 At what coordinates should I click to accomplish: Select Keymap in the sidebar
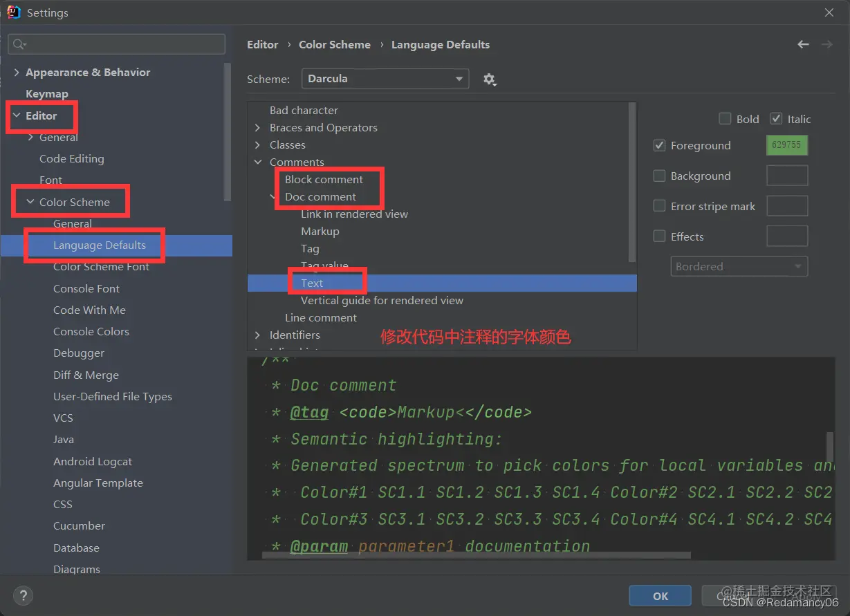[x=47, y=93]
